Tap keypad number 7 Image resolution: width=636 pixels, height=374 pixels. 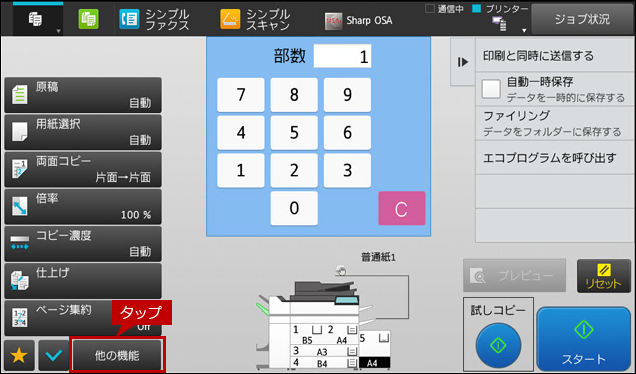pyautogui.click(x=241, y=95)
